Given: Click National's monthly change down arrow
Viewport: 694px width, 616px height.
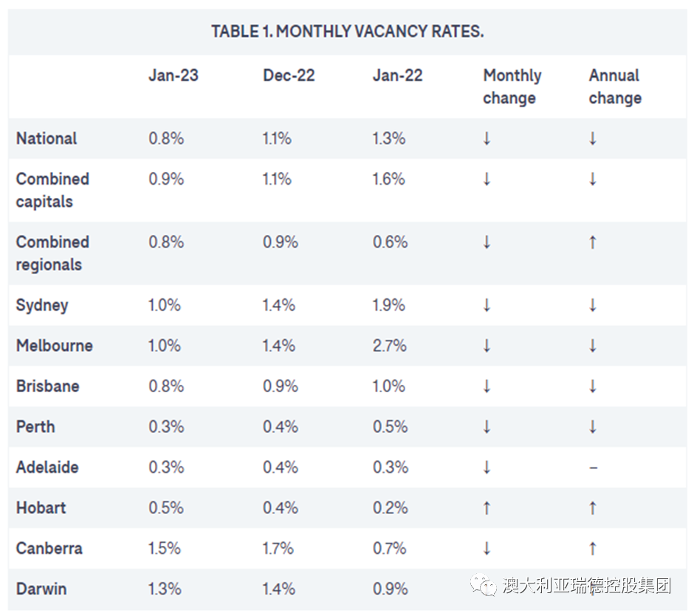Looking at the screenshot, I should (x=487, y=139).
